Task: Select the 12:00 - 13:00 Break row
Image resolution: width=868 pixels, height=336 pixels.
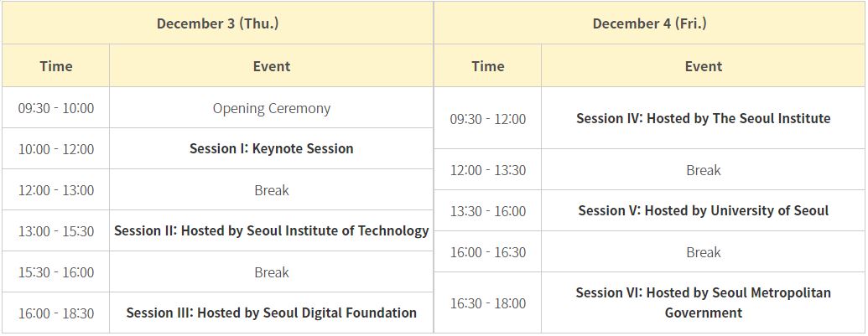Action: coord(217,189)
